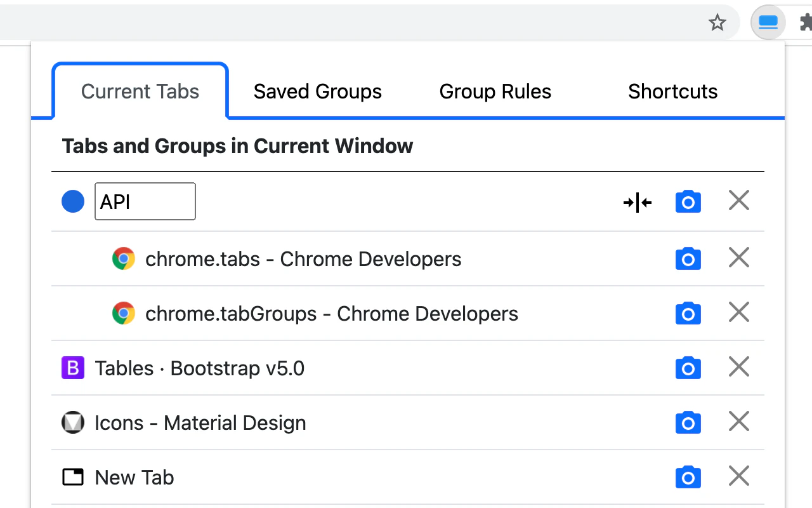
Task: Save the chrome.tabGroups tab with camera icon
Action: pos(688,314)
